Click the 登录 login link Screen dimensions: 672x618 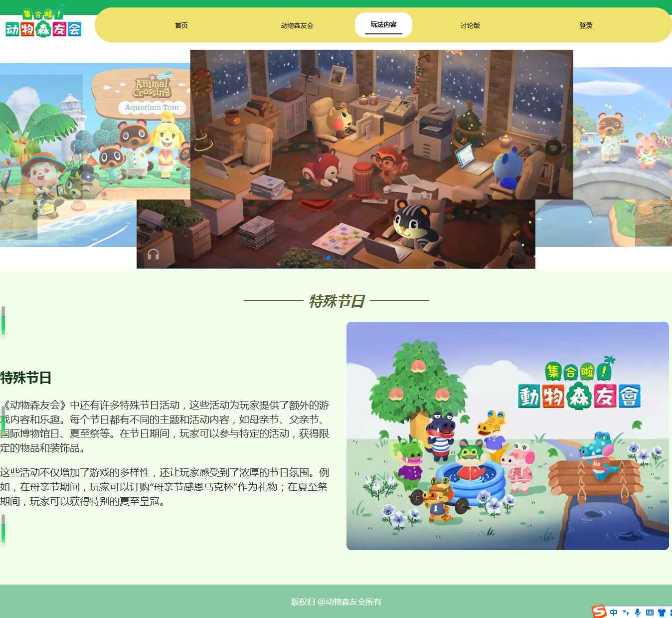[x=586, y=25]
